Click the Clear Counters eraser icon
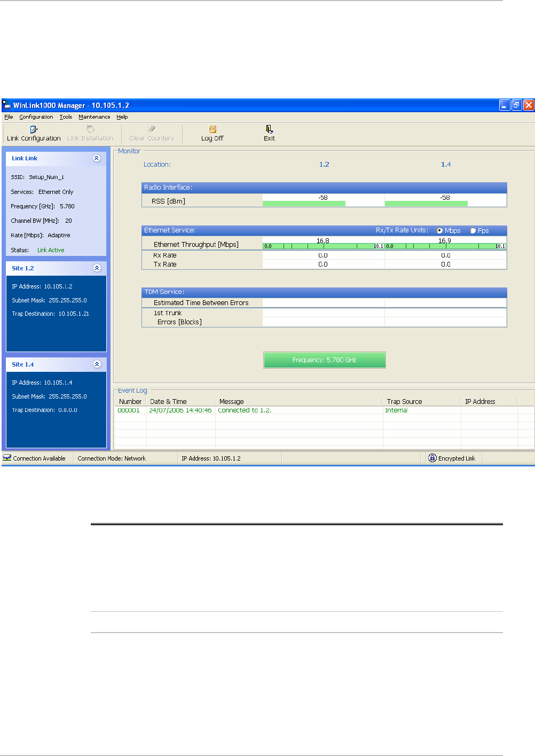 coord(152,129)
